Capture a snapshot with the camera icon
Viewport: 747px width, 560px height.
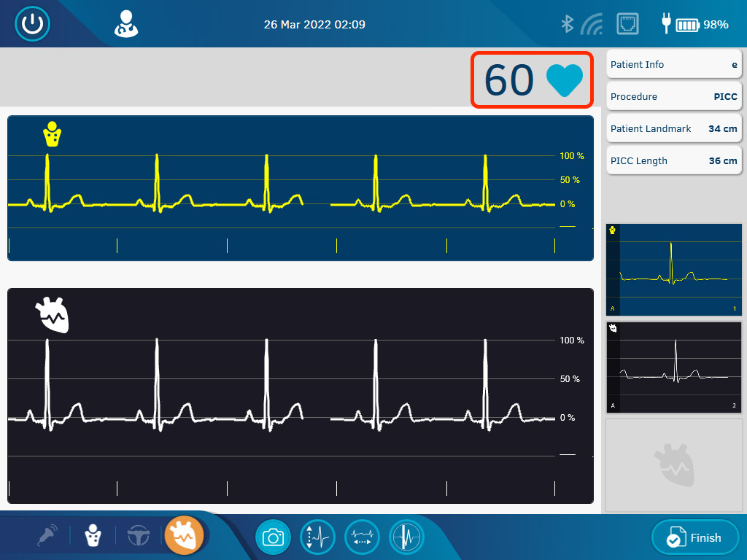[x=273, y=536]
